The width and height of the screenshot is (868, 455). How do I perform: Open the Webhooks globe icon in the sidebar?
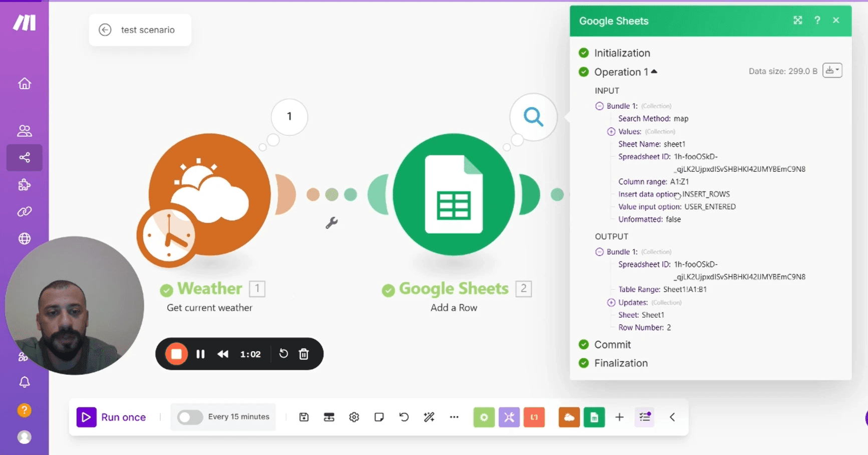[x=25, y=239]
